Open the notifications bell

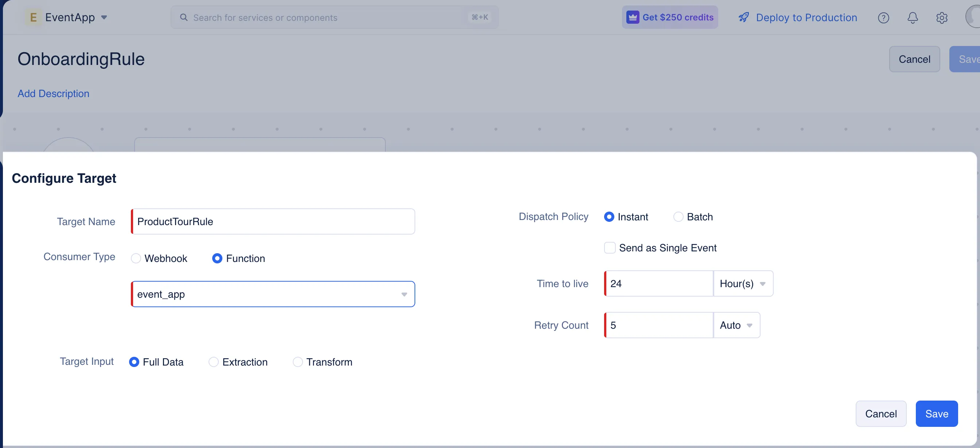point(912,18)
